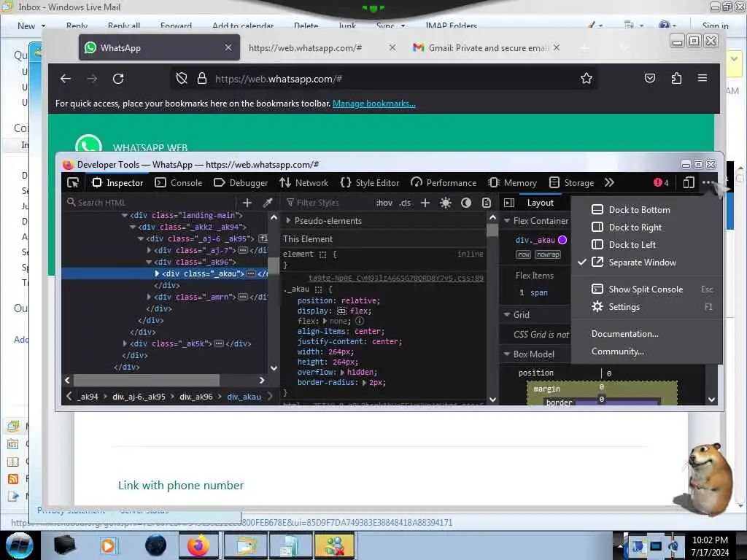Open the Pocket save icon
Image resolution: width=747 pixels, height=560 pixels.
(x=650, y=78)
